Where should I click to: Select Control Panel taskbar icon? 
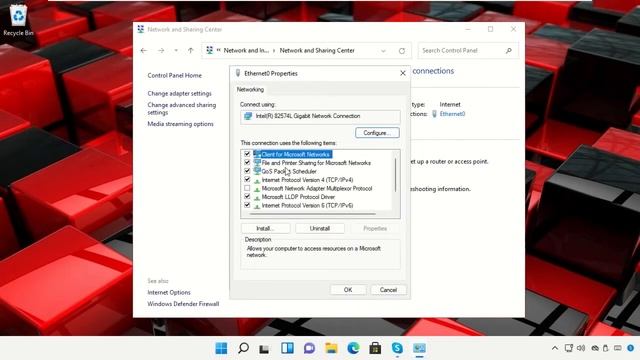[x=419, y=348]
